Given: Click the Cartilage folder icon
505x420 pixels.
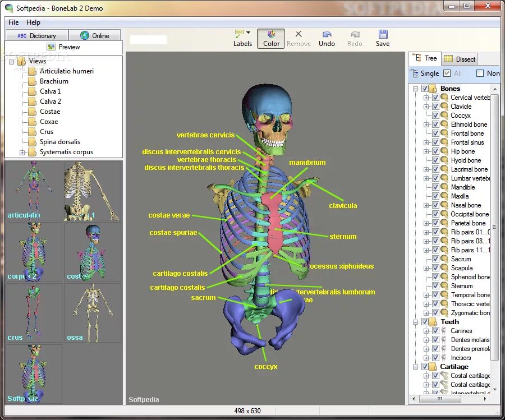Looking at the screenshot, I should point(433,367).
